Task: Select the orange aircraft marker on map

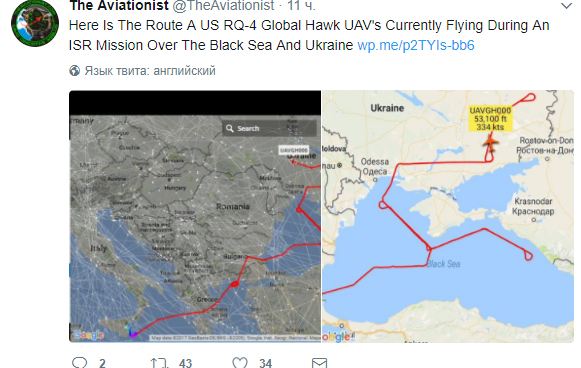Action: [491, 143]
